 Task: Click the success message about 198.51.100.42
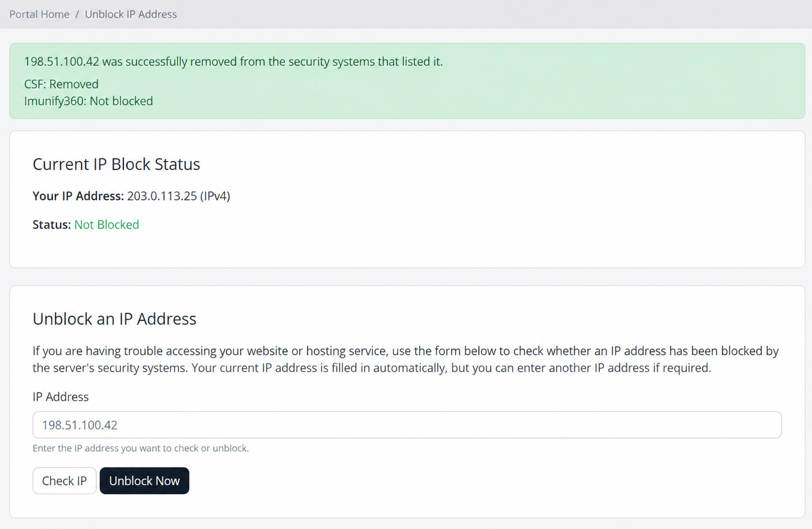click(233, 61)
